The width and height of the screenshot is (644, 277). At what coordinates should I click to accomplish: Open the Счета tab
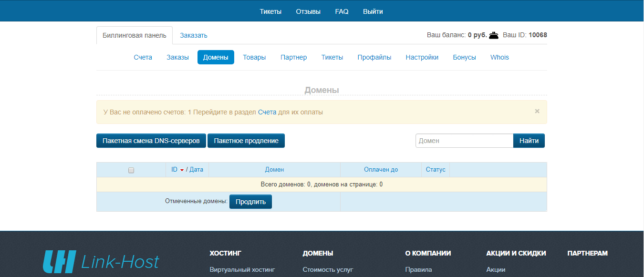pos(143,57)
